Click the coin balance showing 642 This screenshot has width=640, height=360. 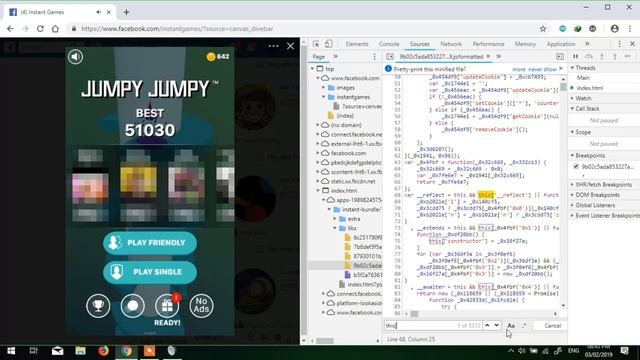[218, 56]
